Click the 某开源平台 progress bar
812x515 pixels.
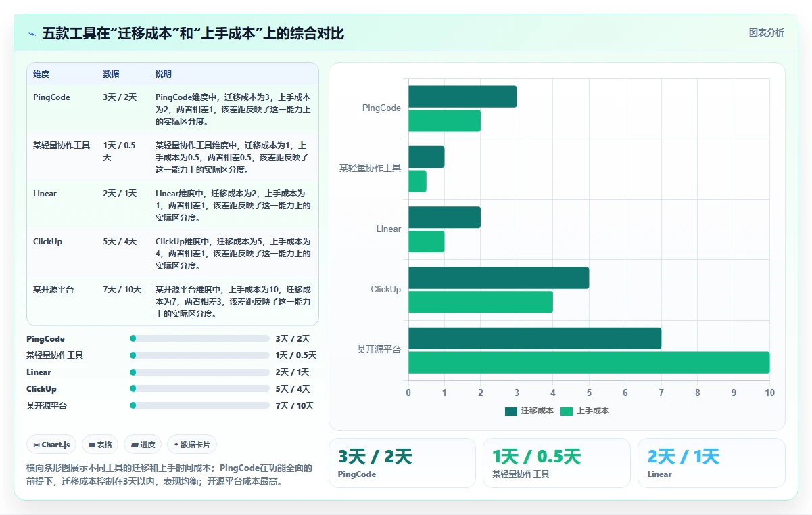coord(199,405)
